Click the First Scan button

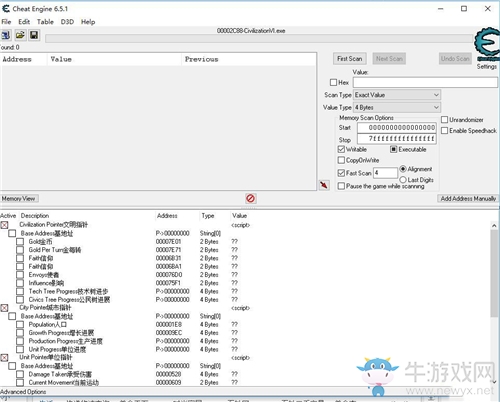point(350,59)
